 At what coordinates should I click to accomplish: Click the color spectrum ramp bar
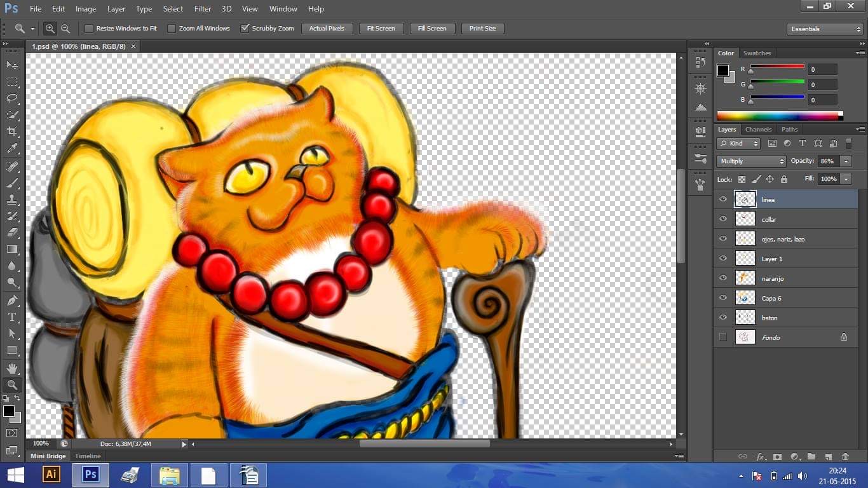point(780,116)
